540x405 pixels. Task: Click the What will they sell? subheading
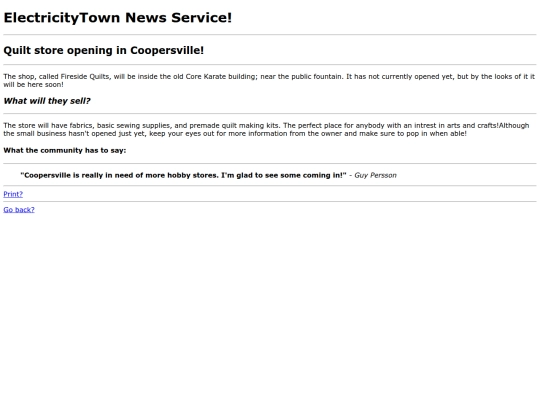[47, 101]
